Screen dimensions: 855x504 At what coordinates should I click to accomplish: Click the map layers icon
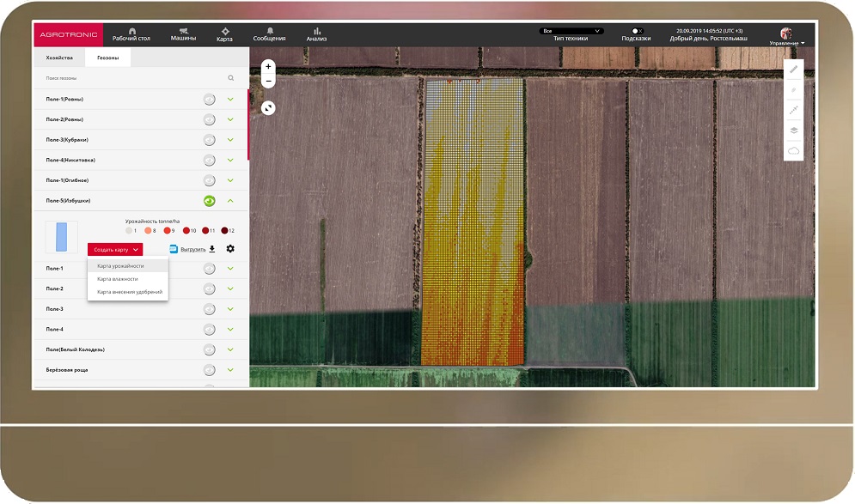794,131
